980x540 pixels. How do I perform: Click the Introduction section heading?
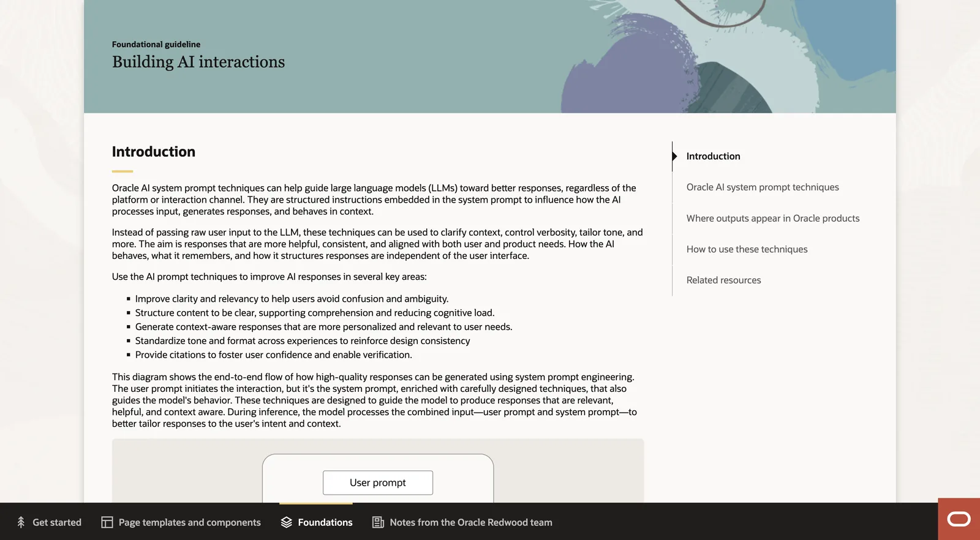tap(154, 152)
